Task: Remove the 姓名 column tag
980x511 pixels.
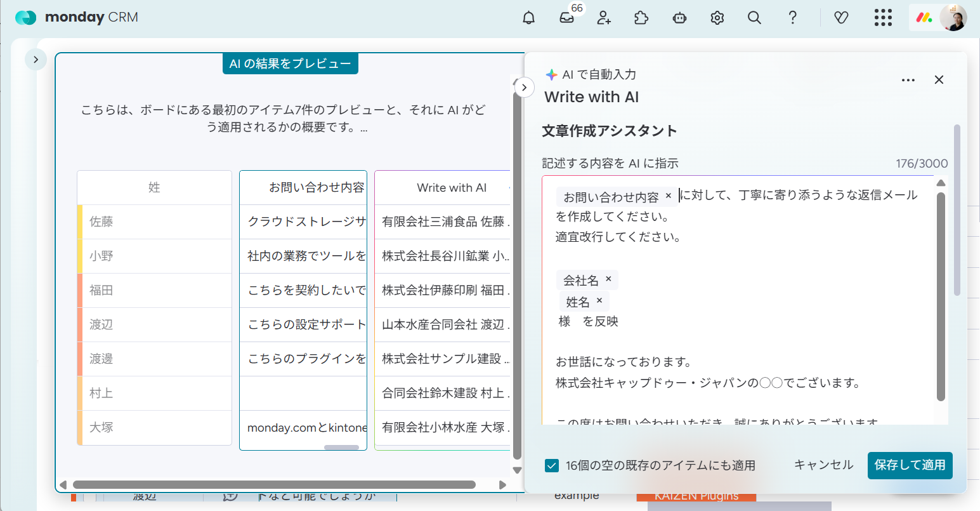Action: [599, 301]
